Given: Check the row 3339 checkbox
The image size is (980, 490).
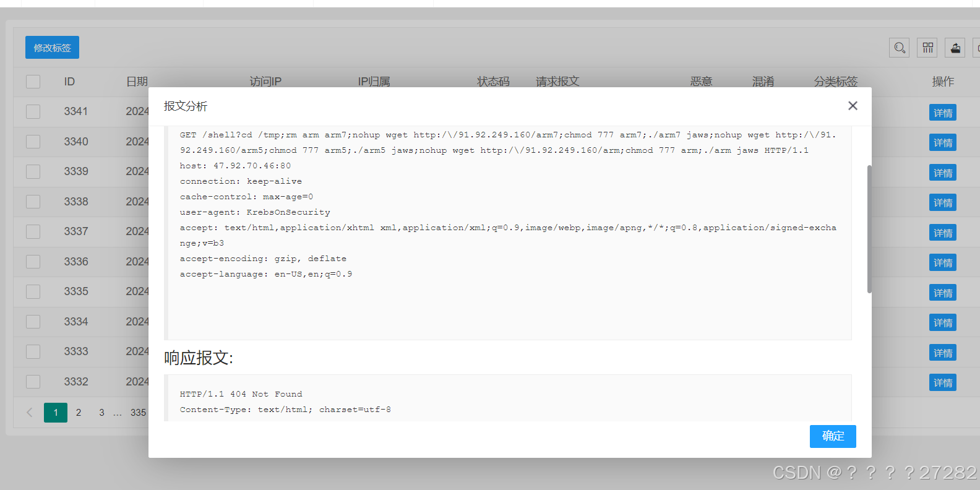Looking at the screenshot, I should (33, 171).
